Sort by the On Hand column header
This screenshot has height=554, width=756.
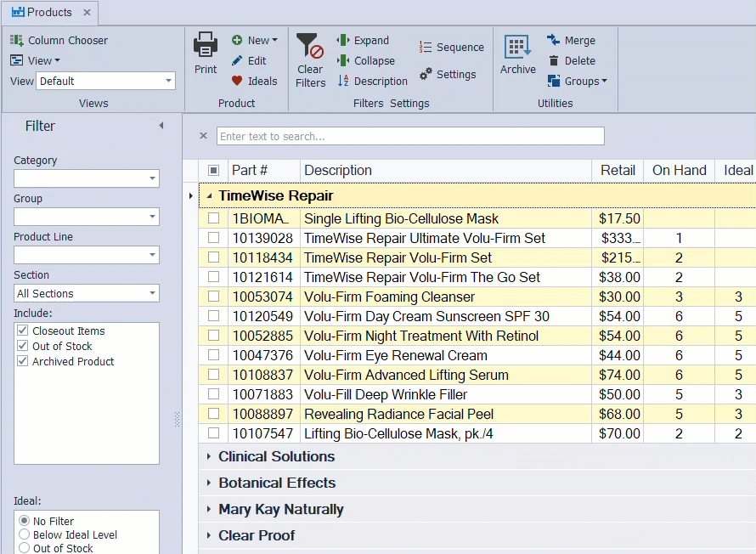point(679,170)
